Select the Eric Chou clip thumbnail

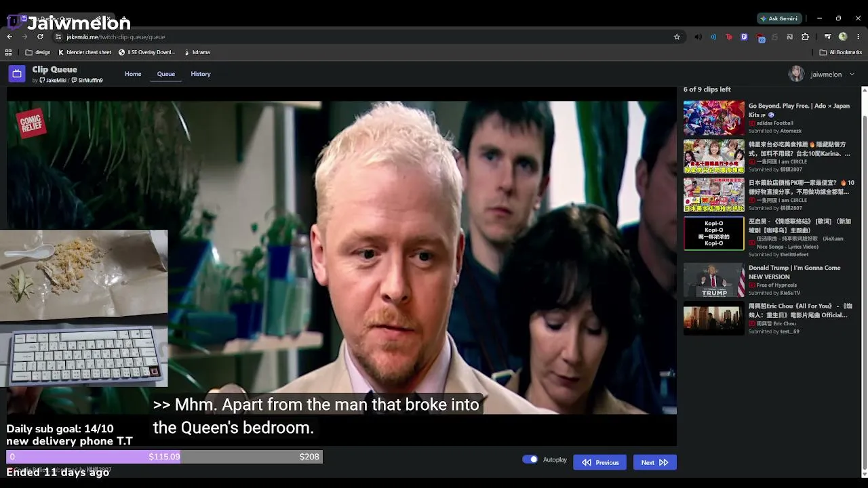pyautogui.click(x=713, y=319)
